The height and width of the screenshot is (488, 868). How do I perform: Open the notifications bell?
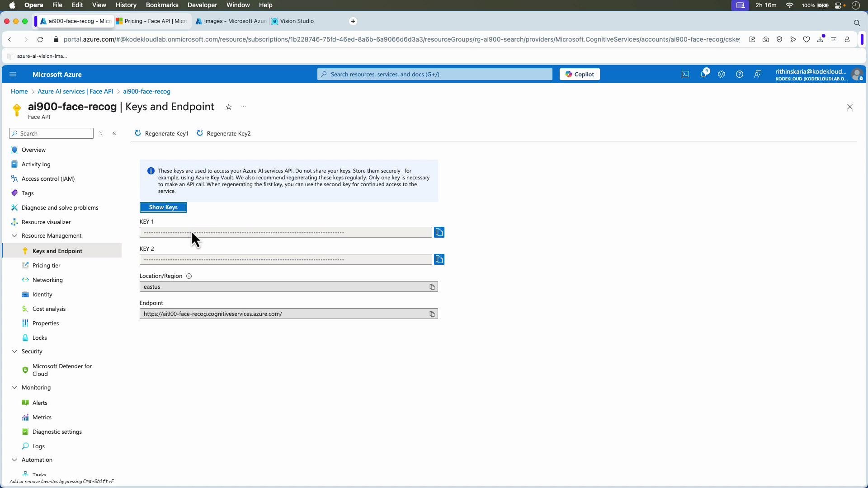coord(703,74)
